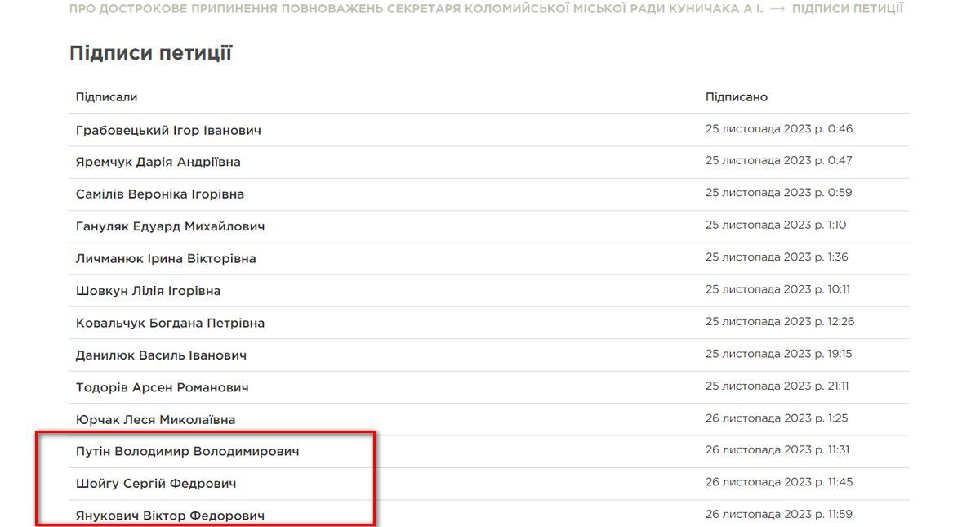Click the 'Підписано' column header

pos(737,97)
